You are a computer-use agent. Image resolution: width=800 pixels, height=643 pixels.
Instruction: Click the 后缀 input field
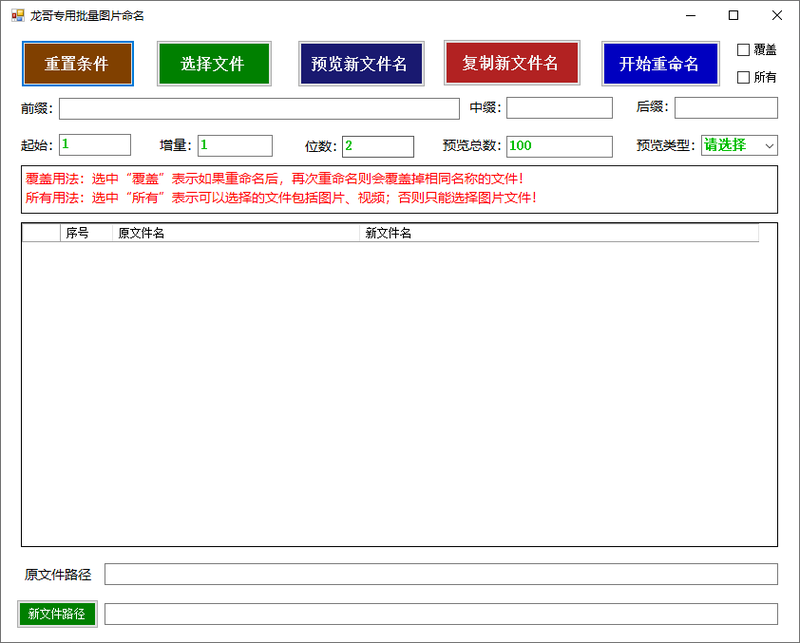click(x=726, y=108)
